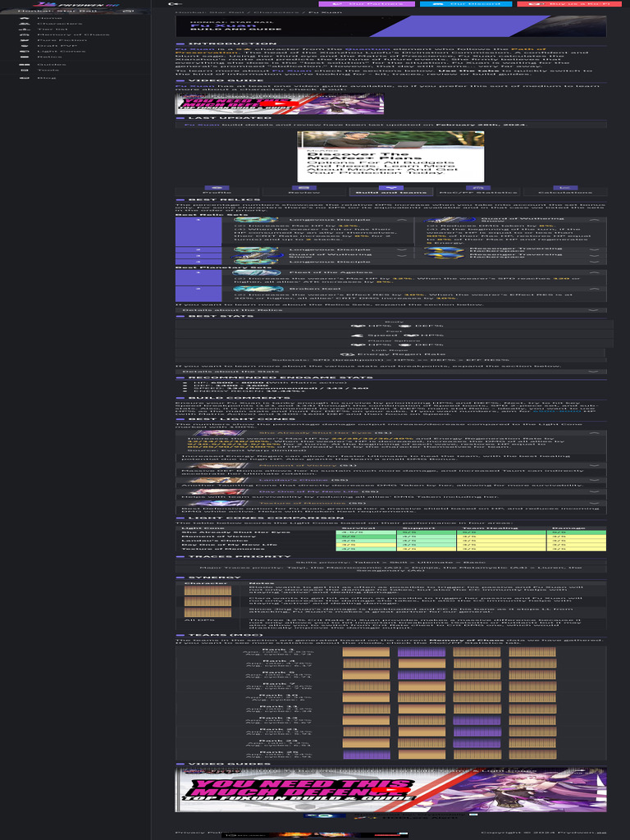This screenshot has height=840, width=630.
Task: Click the Survival column header
Action: pos(366,527)
